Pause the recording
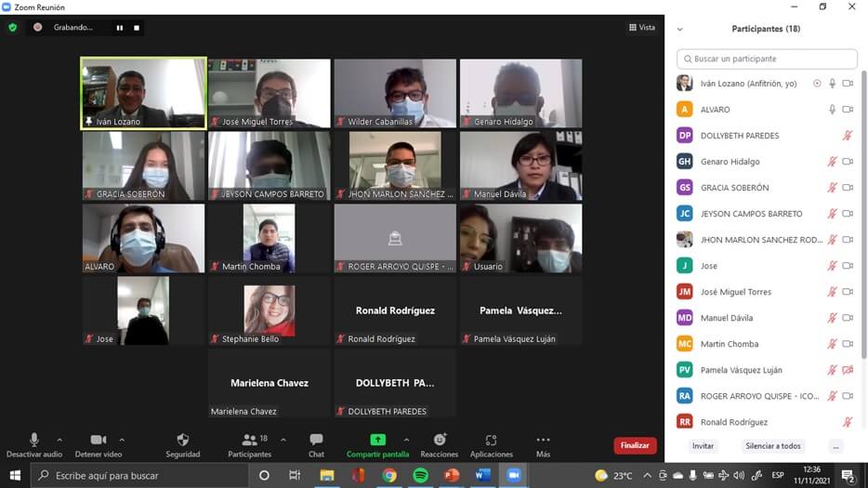Image resolution: width=868 pixels, height=488 pixels. tap(119, 28)
